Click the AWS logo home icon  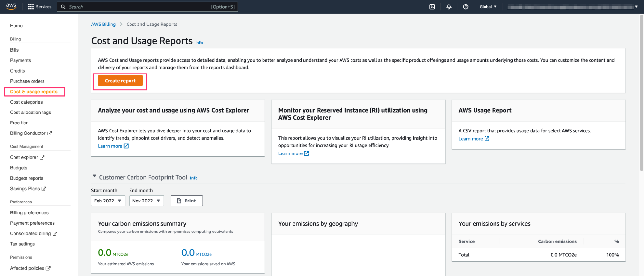(x=11, y=6)
